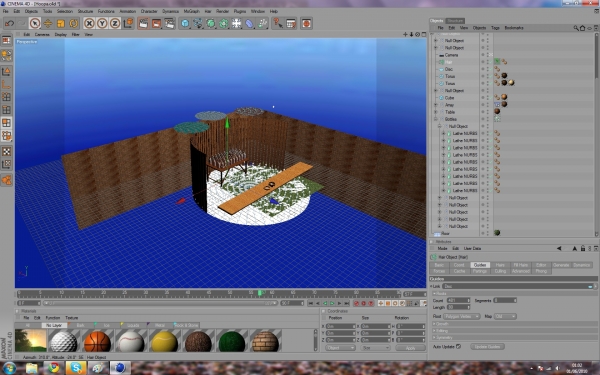
Task: Click the red record icon at the toolbar end
Action: [306, 23]
